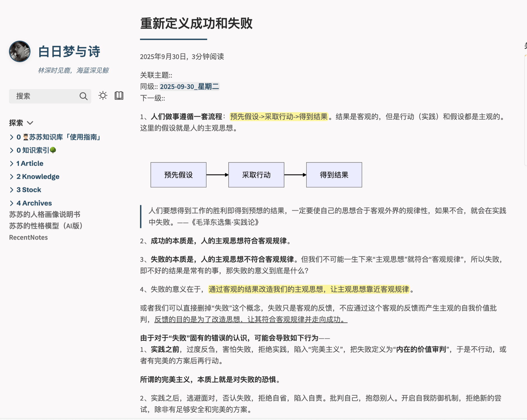Open 苏苏的人格画像说明书 note
Image resolution: width=527 pixels, height=420 pixels.
tap(45, 214)
